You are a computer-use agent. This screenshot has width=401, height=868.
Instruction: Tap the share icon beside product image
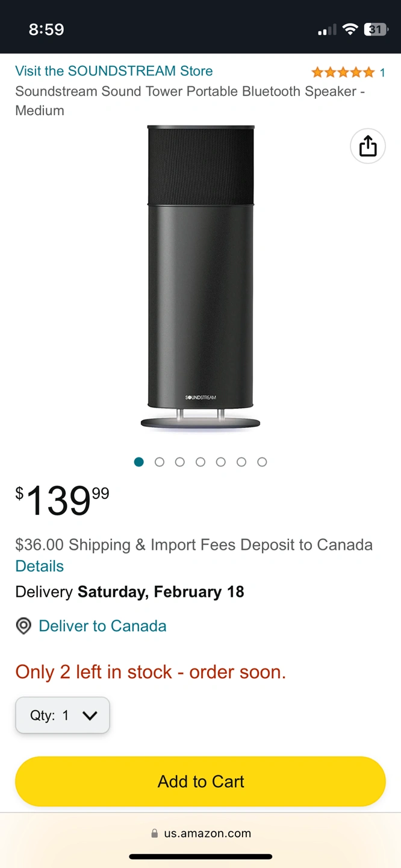[x=368, y=146]
